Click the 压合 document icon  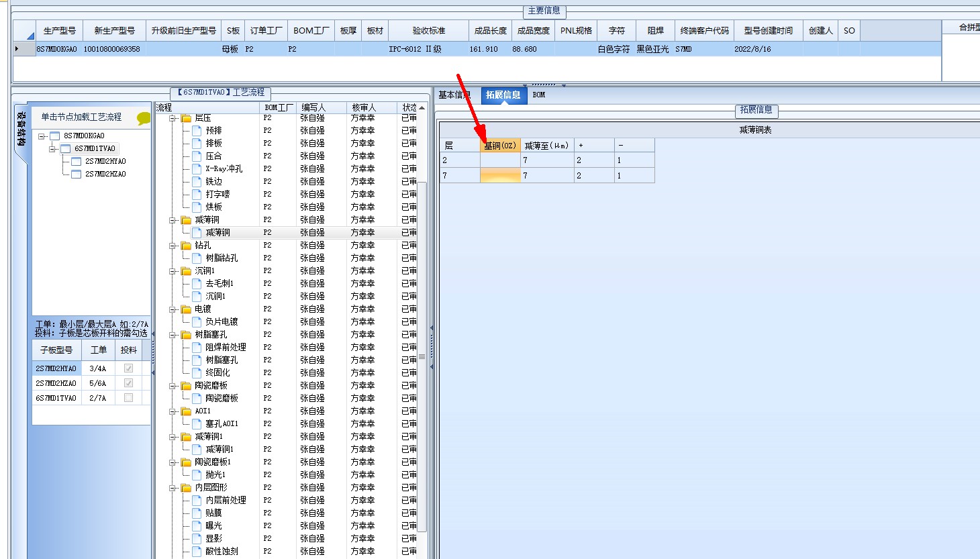(x=197, y=156)
